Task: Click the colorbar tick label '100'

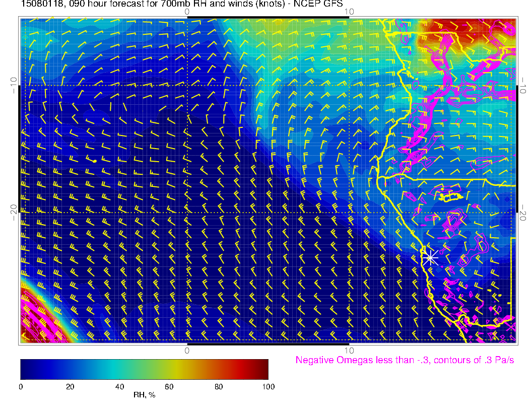Action: [269, 387]
